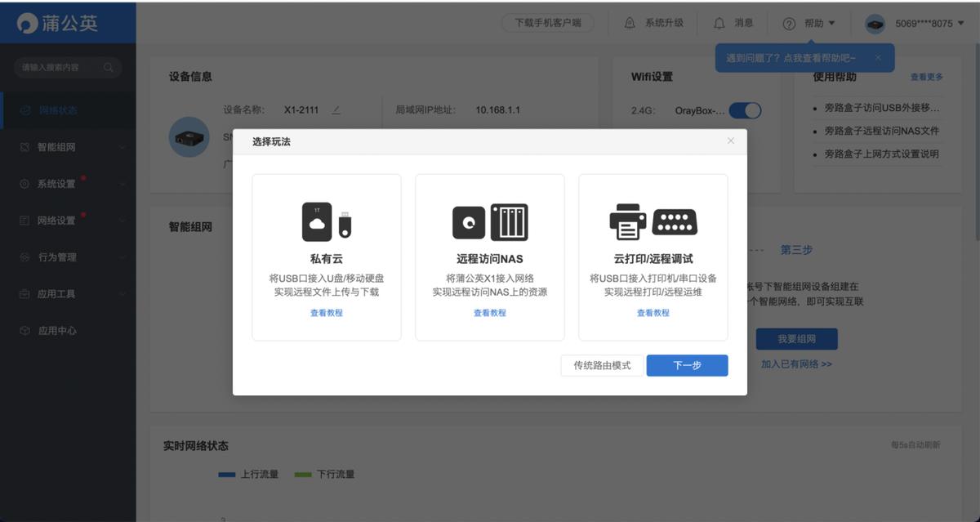Screen dimensions: 980x522
Task: Open the 私有云 cloud storage option icon
Action: (x=326, y=221)
